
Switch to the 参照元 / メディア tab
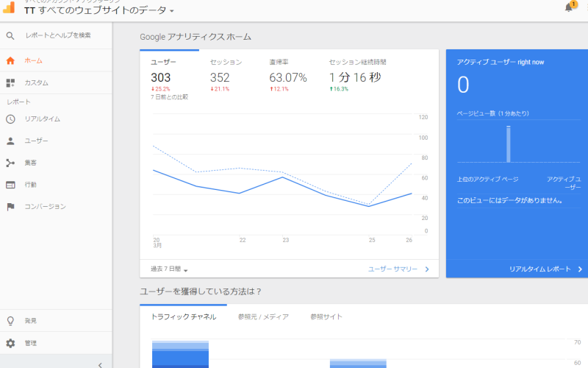(x=263, y=316)
